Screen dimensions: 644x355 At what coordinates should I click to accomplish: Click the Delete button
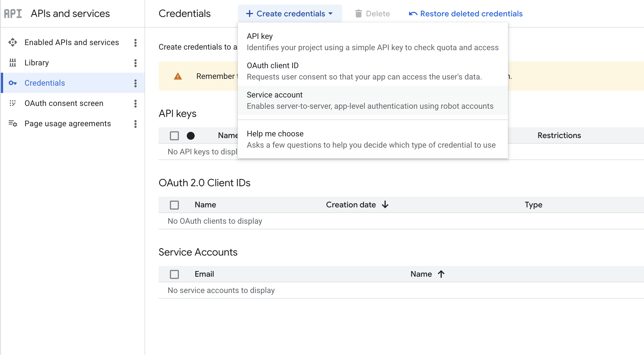(372, 14)
